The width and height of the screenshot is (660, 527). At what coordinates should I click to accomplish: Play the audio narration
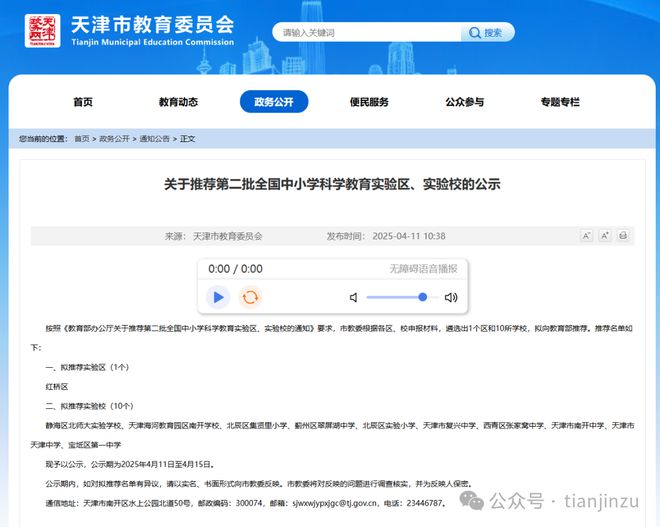(218, 297)
